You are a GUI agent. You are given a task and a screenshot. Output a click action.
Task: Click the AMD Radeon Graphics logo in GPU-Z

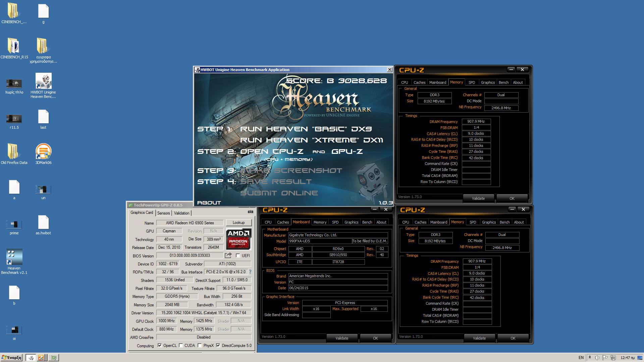click(238, 239)
